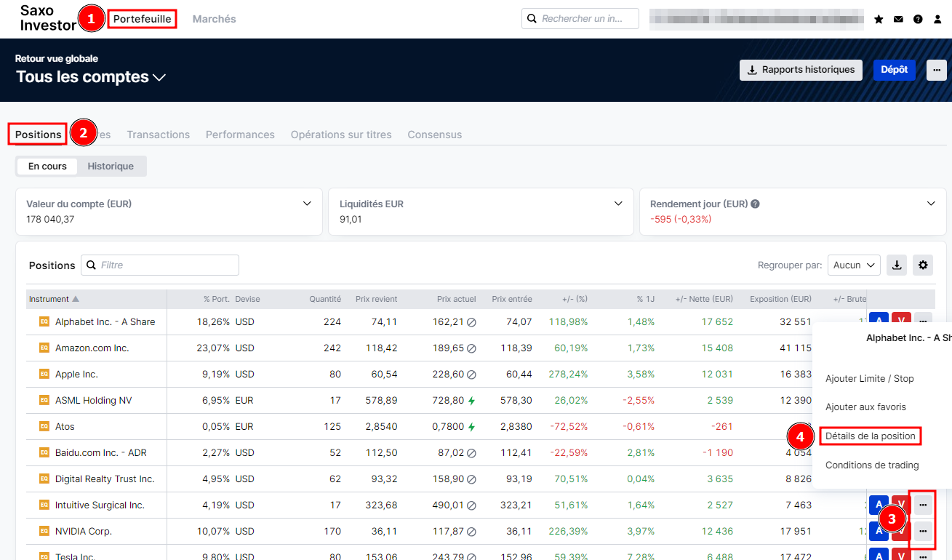Switch to En cours positions view
Image resolution: width=952 pixels, height=560 pixels.
click(x=47, y=166)
